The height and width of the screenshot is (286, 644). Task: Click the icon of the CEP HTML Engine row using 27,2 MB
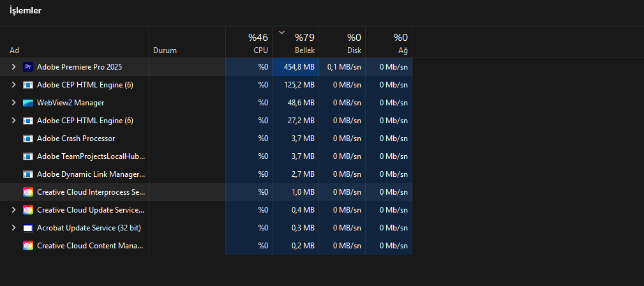coord(28,121)
